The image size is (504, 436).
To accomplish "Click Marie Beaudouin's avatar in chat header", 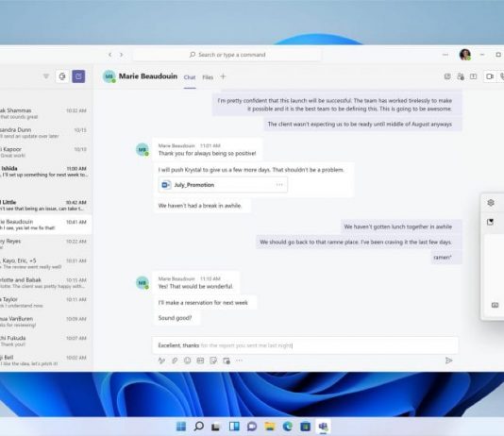I will point(109,76).
